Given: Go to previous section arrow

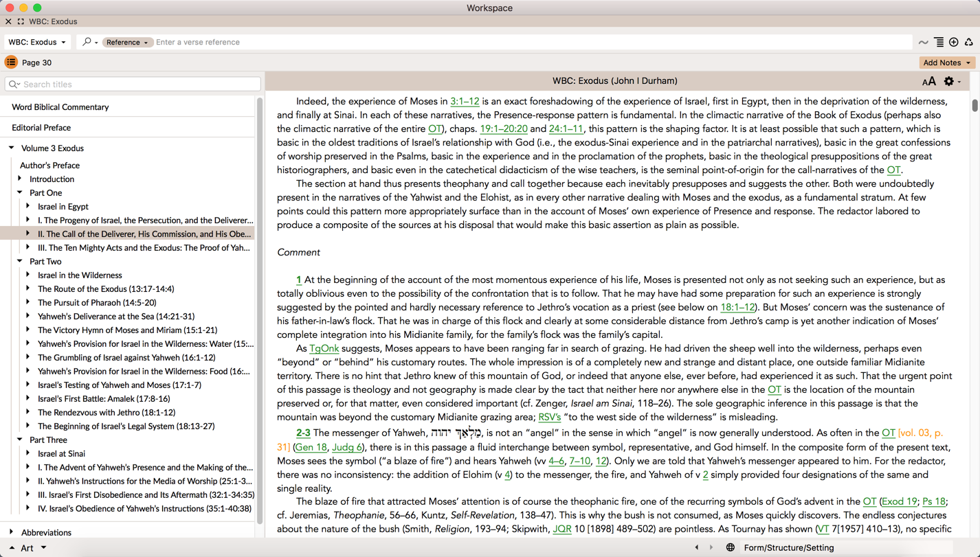Looking at the screenshot, I should [697, 548].
